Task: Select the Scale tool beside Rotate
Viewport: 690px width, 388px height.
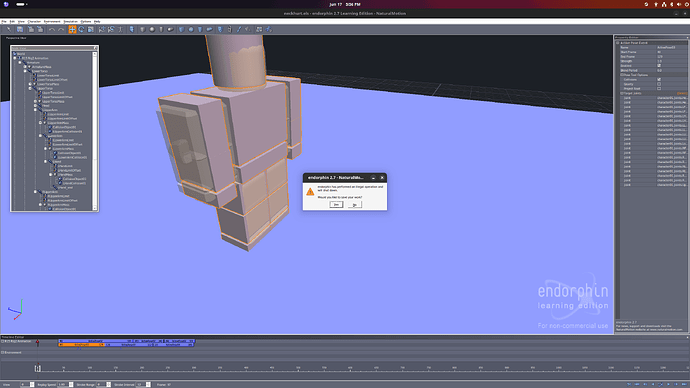Action: coord(90,29)
